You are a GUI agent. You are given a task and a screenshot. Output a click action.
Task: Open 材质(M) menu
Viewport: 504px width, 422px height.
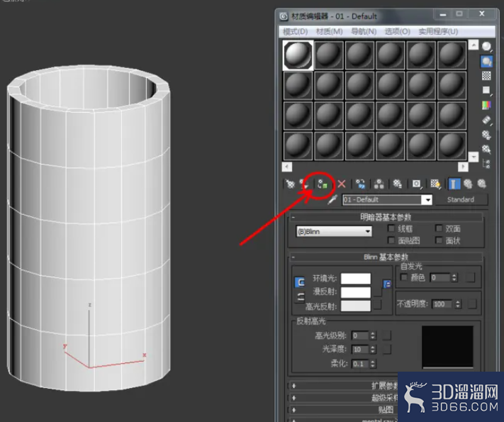[x=329, y=31]
